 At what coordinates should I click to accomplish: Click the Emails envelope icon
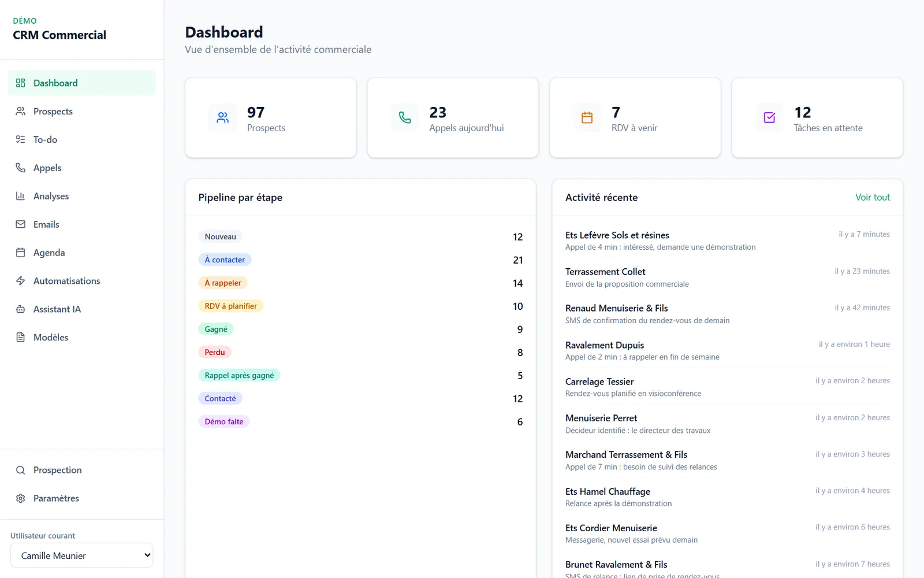tap(21, 224)
